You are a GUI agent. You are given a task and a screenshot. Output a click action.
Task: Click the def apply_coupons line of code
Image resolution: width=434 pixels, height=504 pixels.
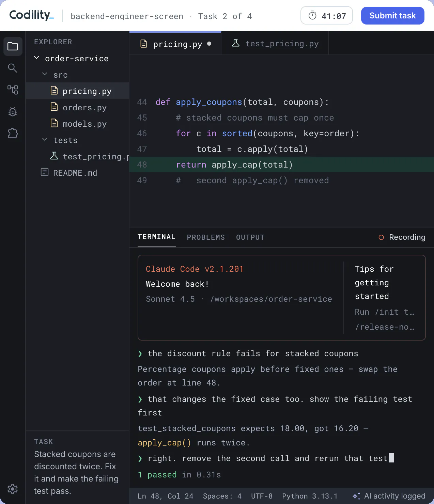pos(242,102)
